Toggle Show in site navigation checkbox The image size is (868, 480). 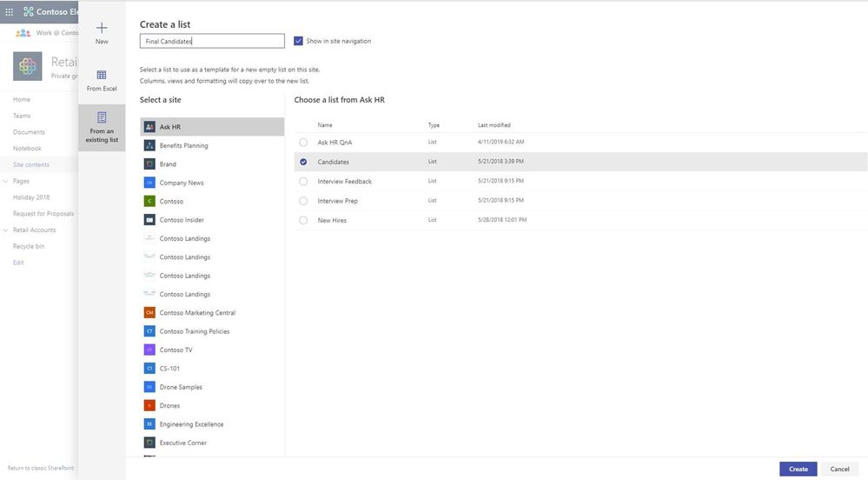pyautogui.click(x=298, y=41)
